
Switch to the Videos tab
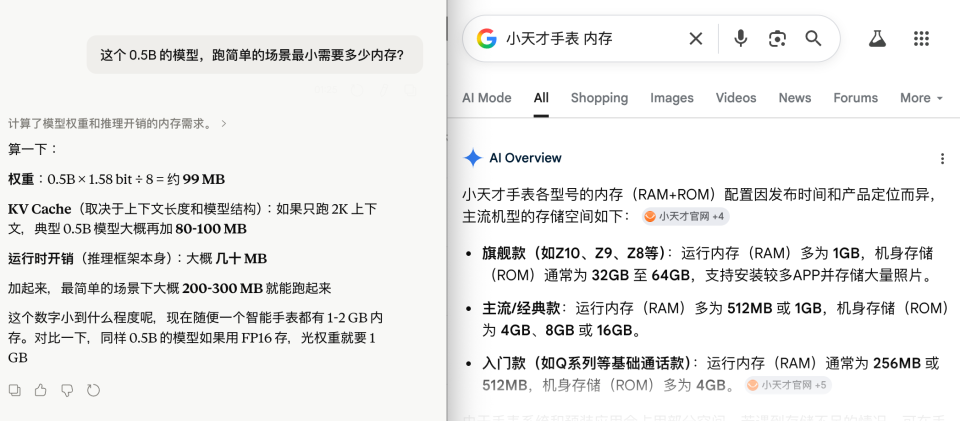(736, 98)
